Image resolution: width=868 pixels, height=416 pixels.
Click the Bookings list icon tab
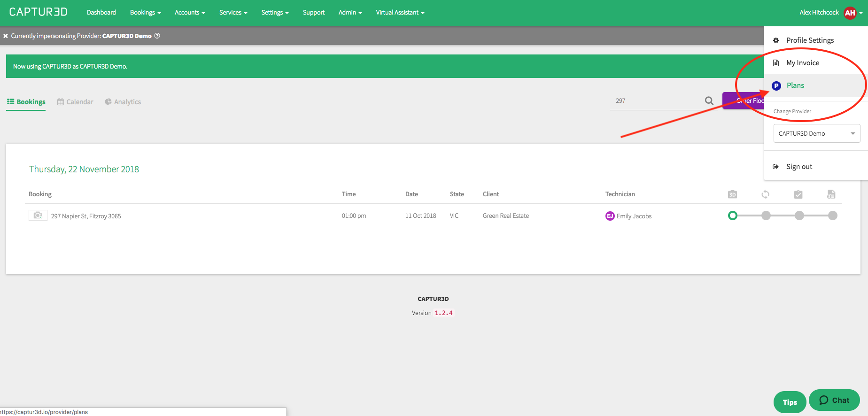tap(26, 102)
